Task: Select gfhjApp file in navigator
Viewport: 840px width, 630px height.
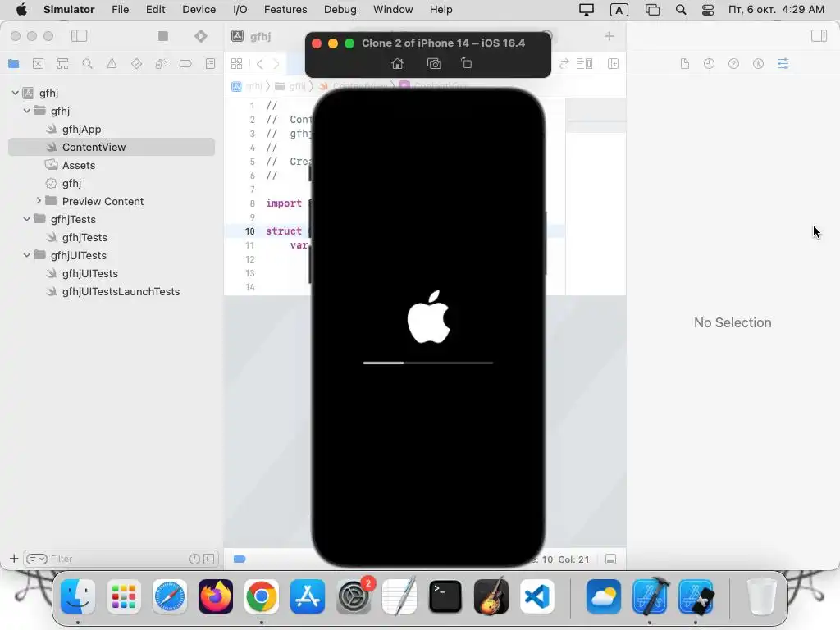Action: click(81, 129)
